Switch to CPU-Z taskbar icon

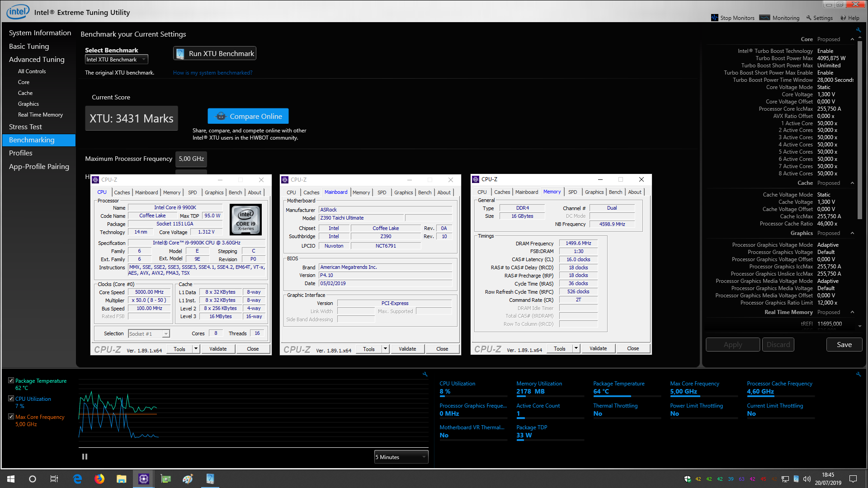tap(143, 479)
